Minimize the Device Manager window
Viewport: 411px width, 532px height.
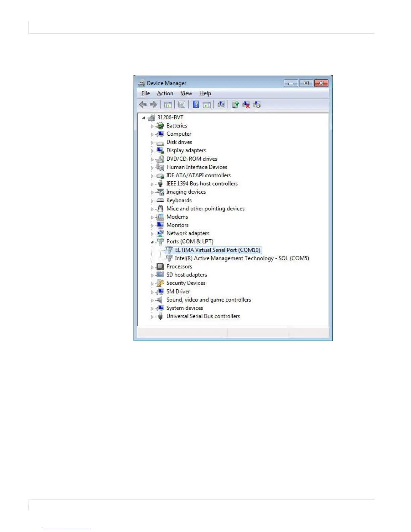[291, 83]
